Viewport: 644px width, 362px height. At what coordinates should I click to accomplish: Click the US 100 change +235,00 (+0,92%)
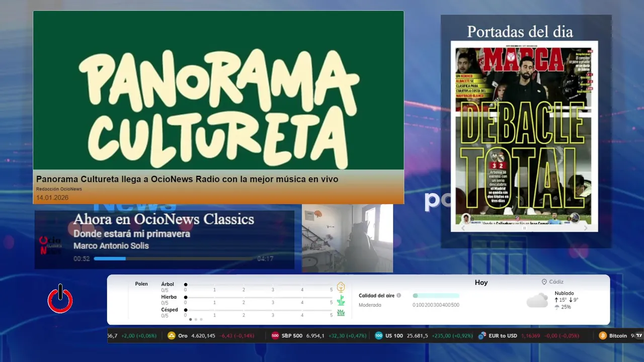pos(452,336)
